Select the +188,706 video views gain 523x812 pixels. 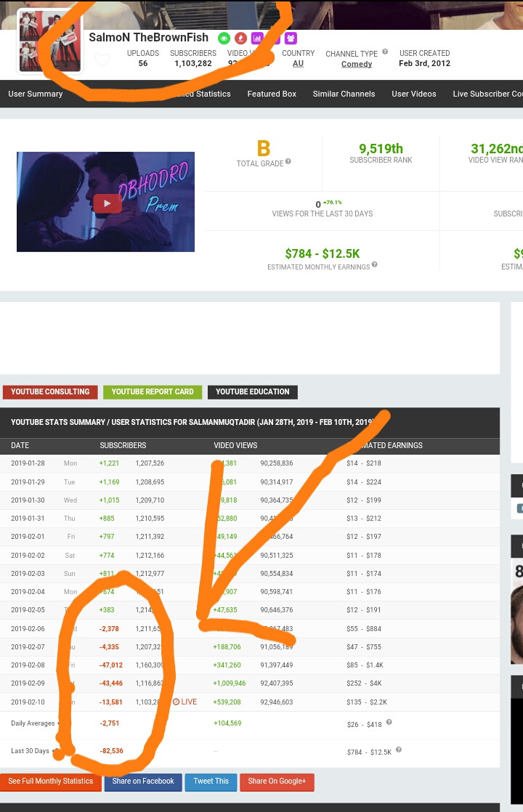tap(227, 647)
